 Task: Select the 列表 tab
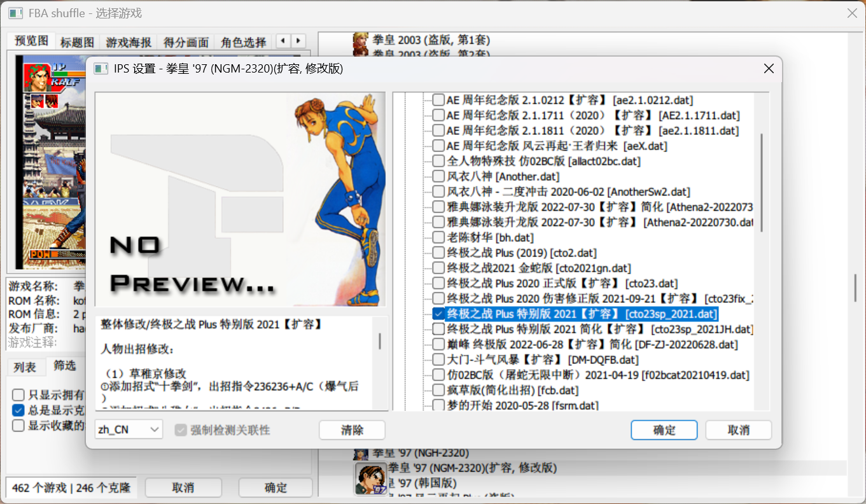(25, 367)
